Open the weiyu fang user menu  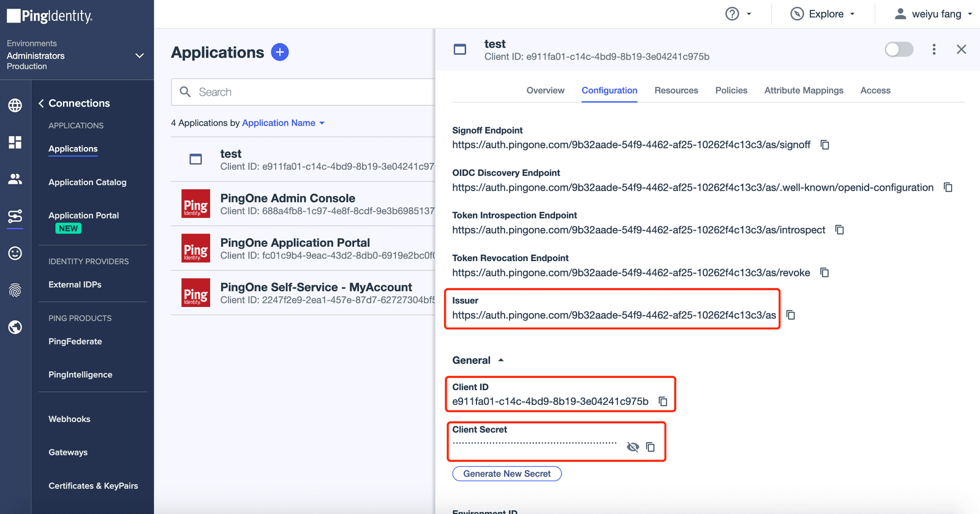(x=933, y=13)
